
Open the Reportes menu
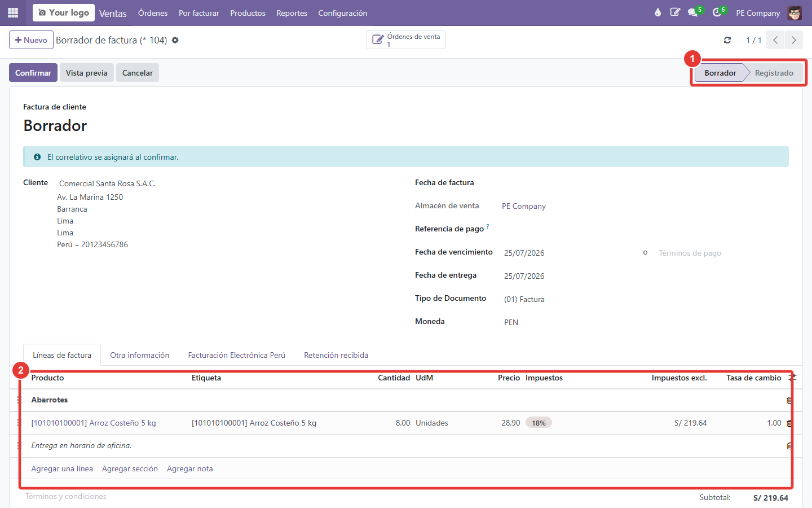point(292,13)
